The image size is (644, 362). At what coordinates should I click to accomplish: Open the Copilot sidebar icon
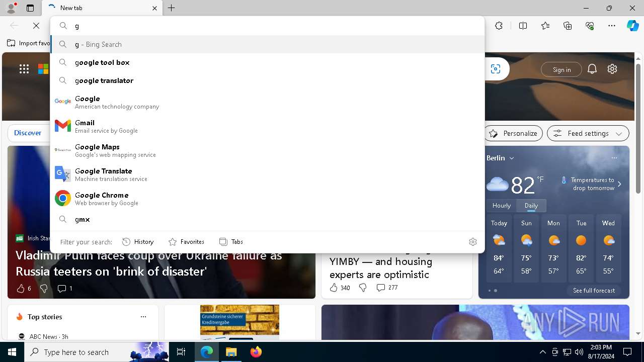pos(632,26)
